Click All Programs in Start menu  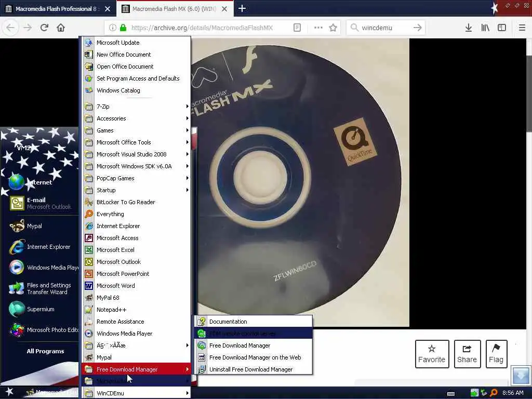pyautogui.click(x=46, y=351)
